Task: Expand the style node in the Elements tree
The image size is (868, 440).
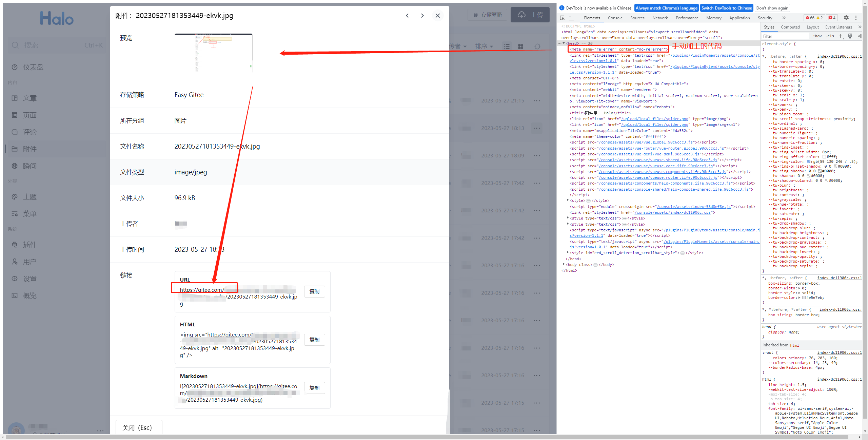Action: [x=568, y=200]
